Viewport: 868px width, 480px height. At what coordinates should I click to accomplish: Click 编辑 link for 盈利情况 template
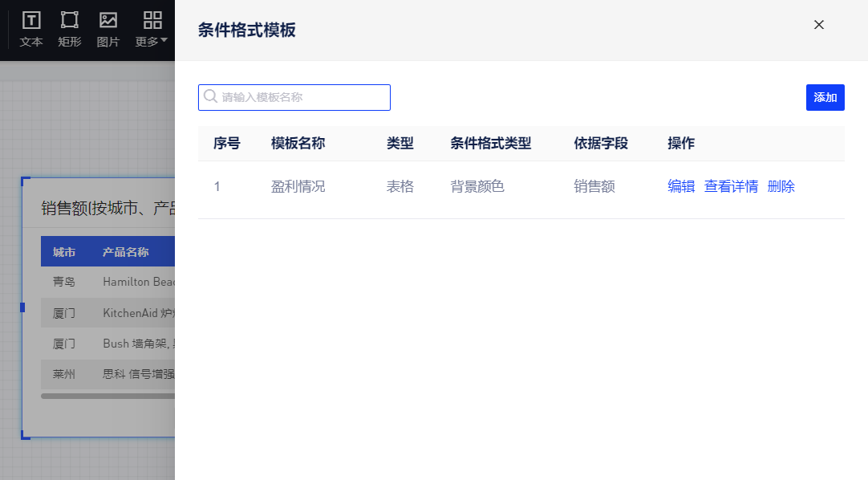click(x=681, y=186)
